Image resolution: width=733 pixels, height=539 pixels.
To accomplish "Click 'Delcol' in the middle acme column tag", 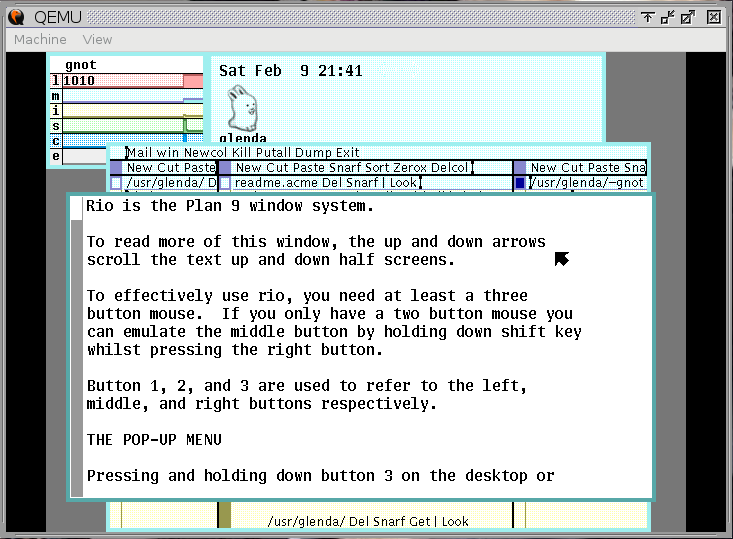I will [x=449, y=167].
